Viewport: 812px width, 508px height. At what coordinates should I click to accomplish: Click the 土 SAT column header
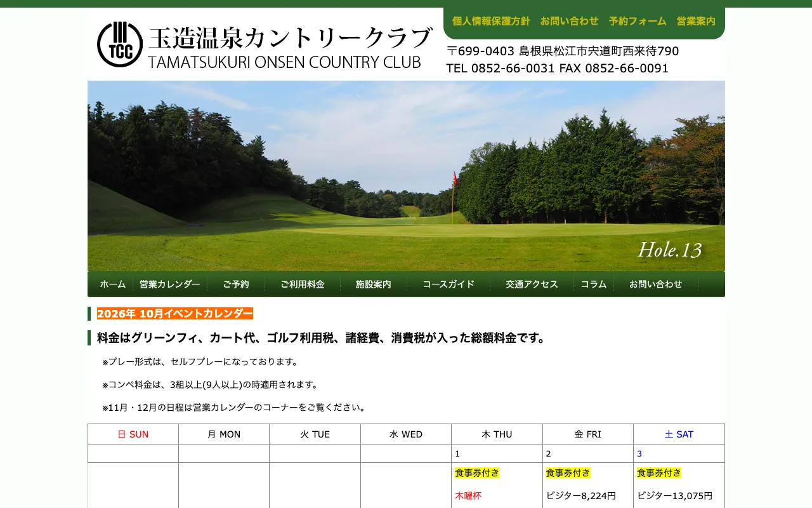pyautogui.click(x=679, y=434)
